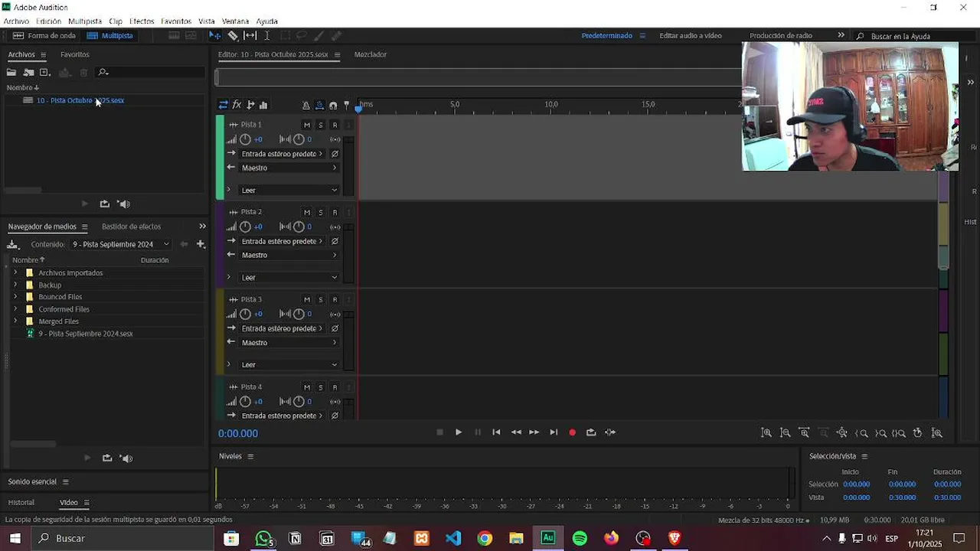Screen dimensions: 980x551
Task: Select the Slip tool
Action: [250, 35]
